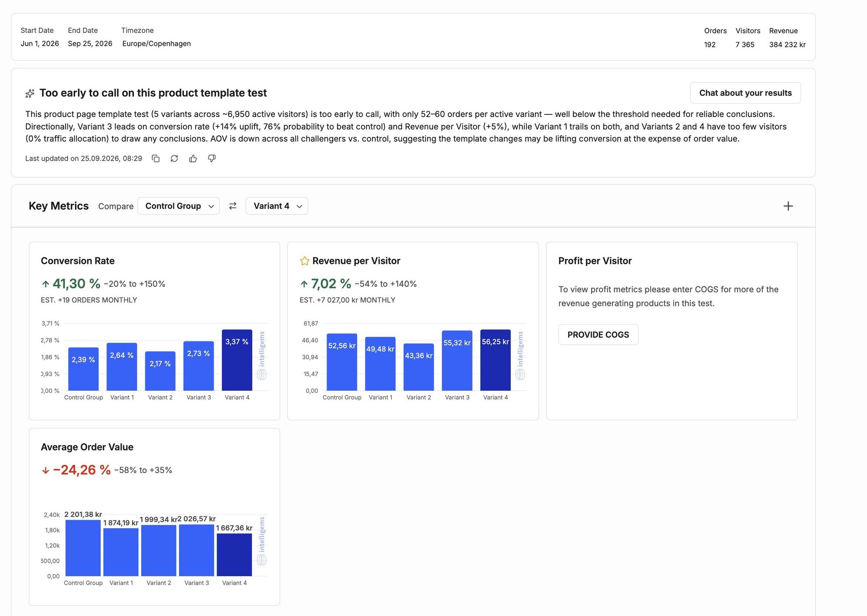Viewport: 867px width, 616px height.
Task: Select the Variant 1 average order value bar
Action: [x=121, y=552]
